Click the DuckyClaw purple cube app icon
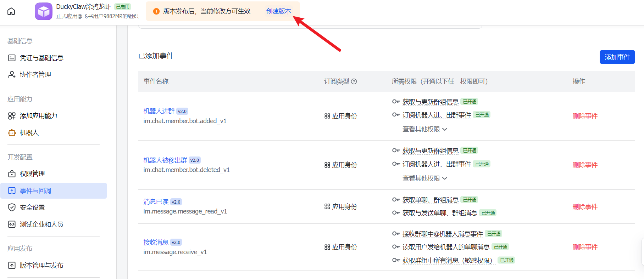This screenshot has height=279, width=644. [x=44, y=11]
